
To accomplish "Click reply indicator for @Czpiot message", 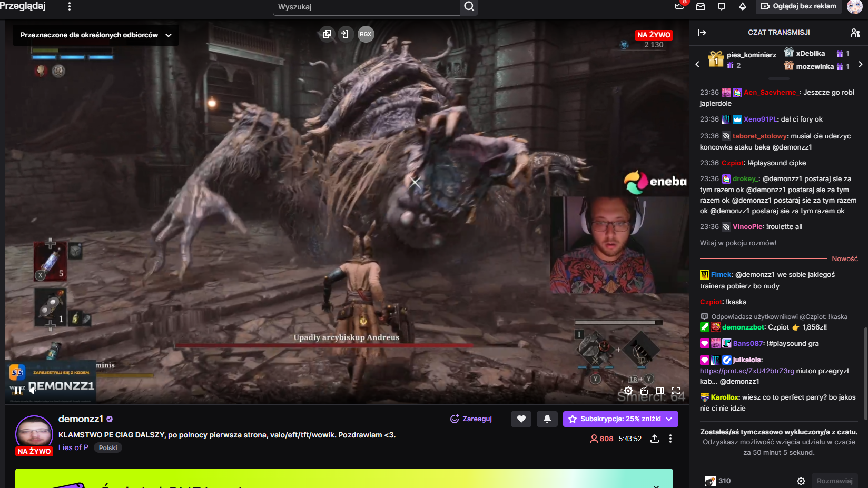I will (774, 317).
